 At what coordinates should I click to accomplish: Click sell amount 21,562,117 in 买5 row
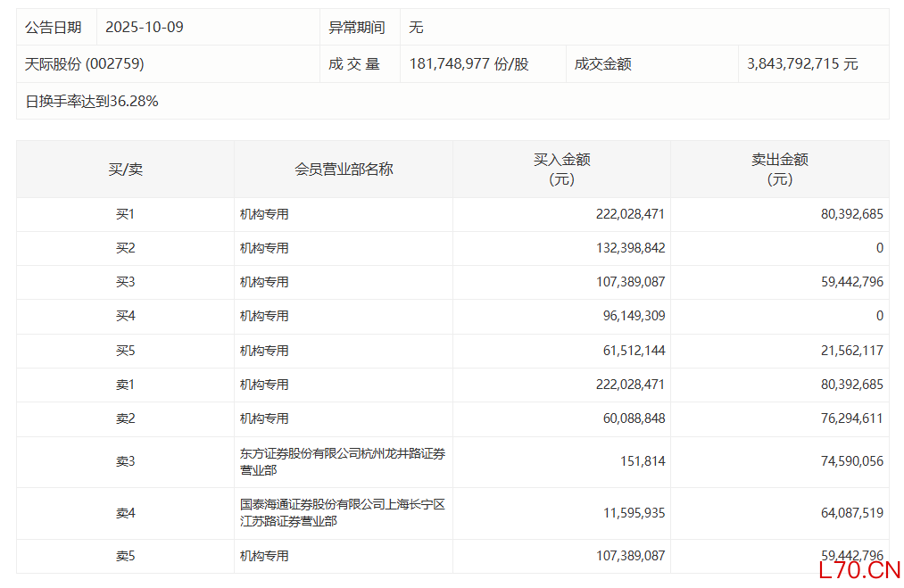point(848,351)
